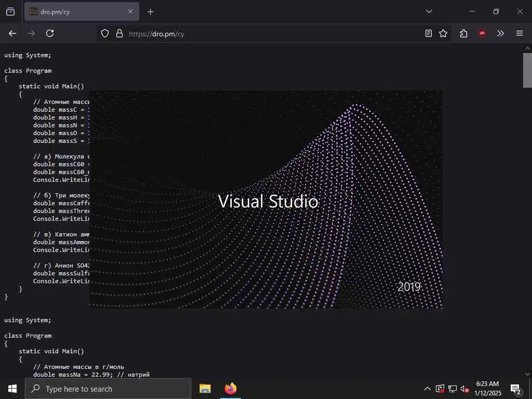Open Firefox application hamburger menu

tap(519, 33)
